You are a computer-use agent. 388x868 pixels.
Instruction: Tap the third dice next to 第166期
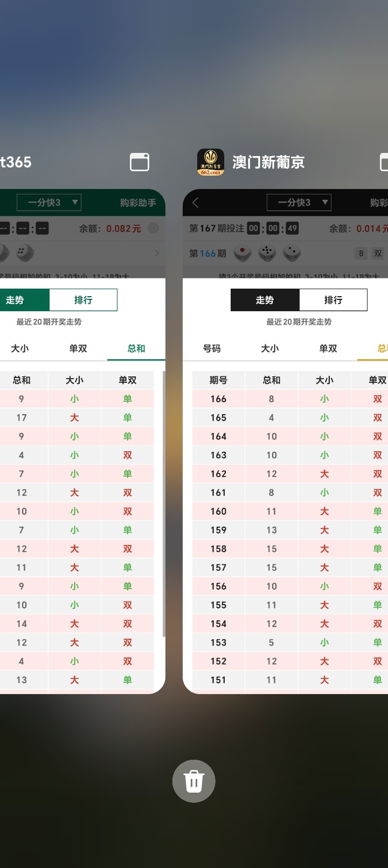click(x=292, y=253)
